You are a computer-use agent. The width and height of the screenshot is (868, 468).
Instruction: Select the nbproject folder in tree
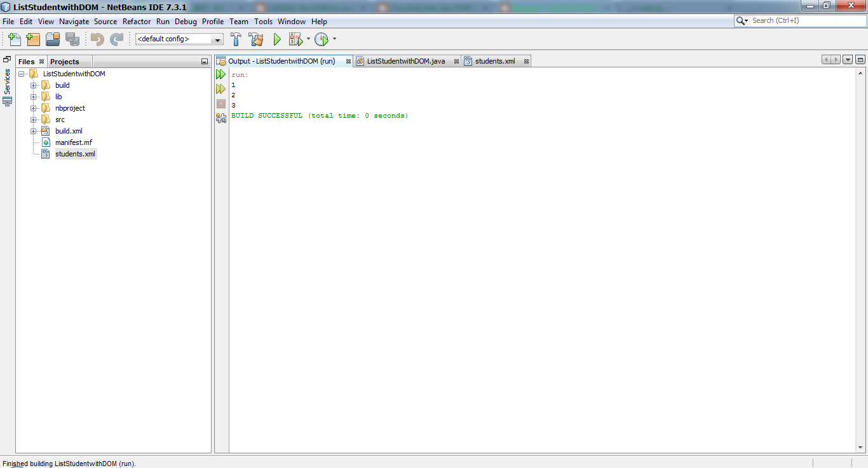point(70,108)
